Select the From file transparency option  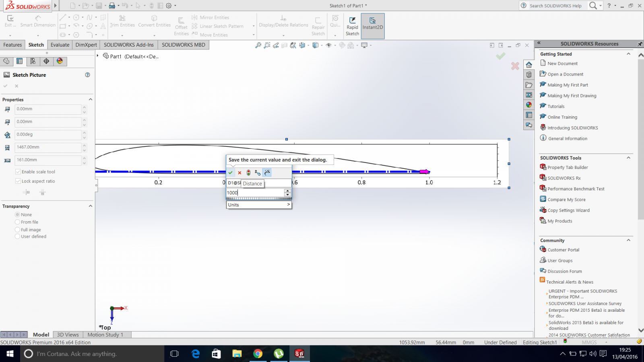click(17, 222)
